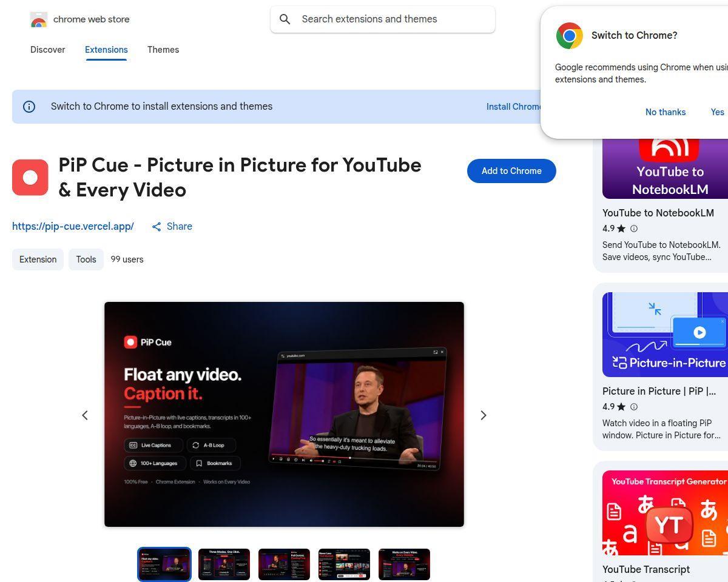728x582 pixels.
Task: Click 'Send YouTube to NotebookLM' description text
Action: coord(661,251)
